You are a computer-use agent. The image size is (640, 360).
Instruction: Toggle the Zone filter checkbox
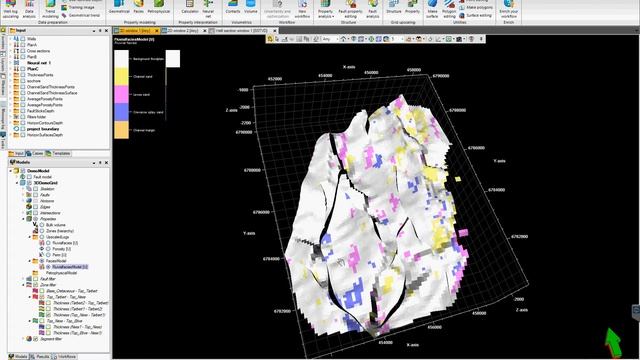tap(36, 285)
